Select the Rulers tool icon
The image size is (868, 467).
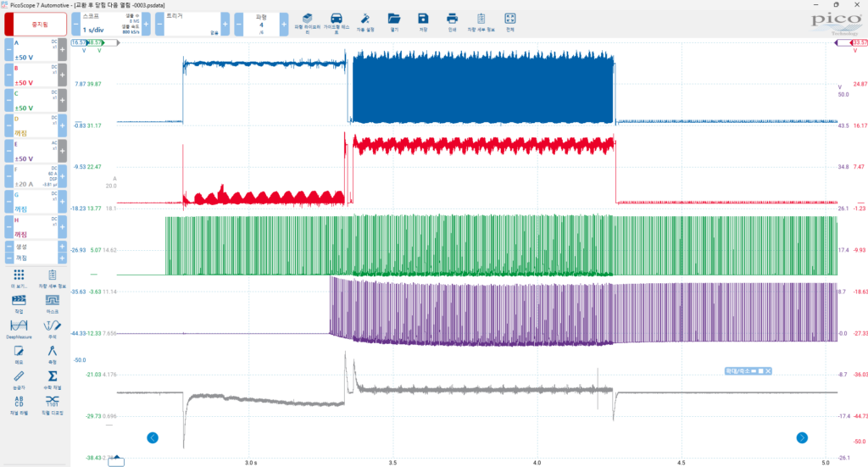pyautogui.click(x=19, y=376)
